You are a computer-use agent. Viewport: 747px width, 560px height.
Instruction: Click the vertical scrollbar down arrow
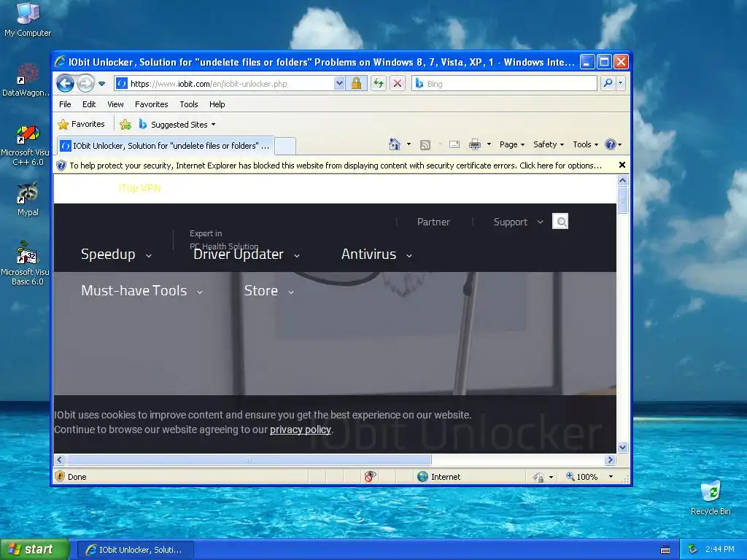(x=622, y=447)
